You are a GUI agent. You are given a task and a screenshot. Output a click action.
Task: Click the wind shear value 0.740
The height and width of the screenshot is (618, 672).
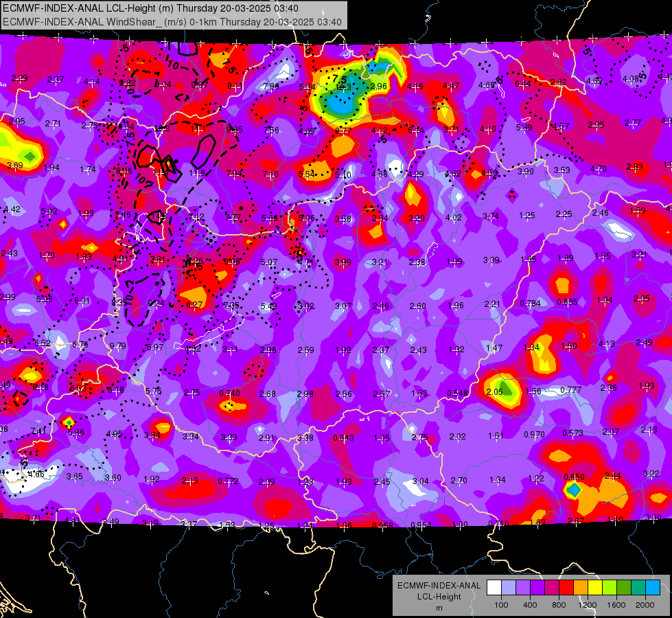pyautogui.click(x=229, y=393)
